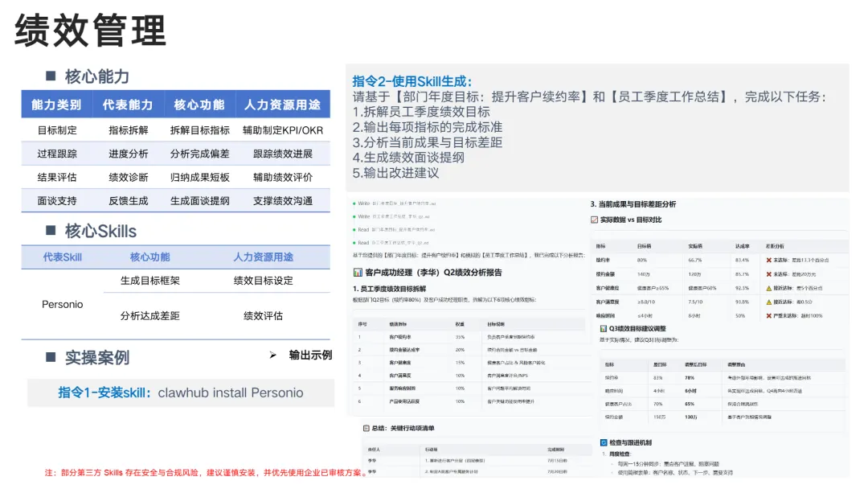
Task: Click the green dot of the first Write log line
Action: tap(354, 203)
